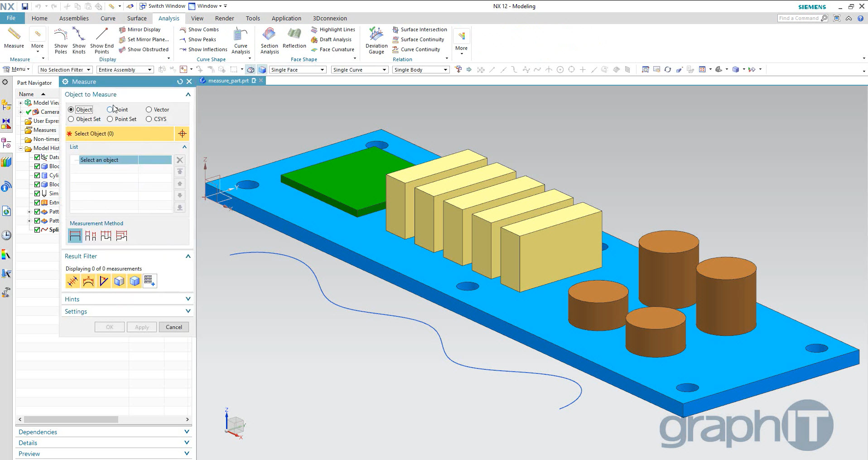Select the Point radio button
Viewport: 868px width, 460px height.
tap(110, 110)
